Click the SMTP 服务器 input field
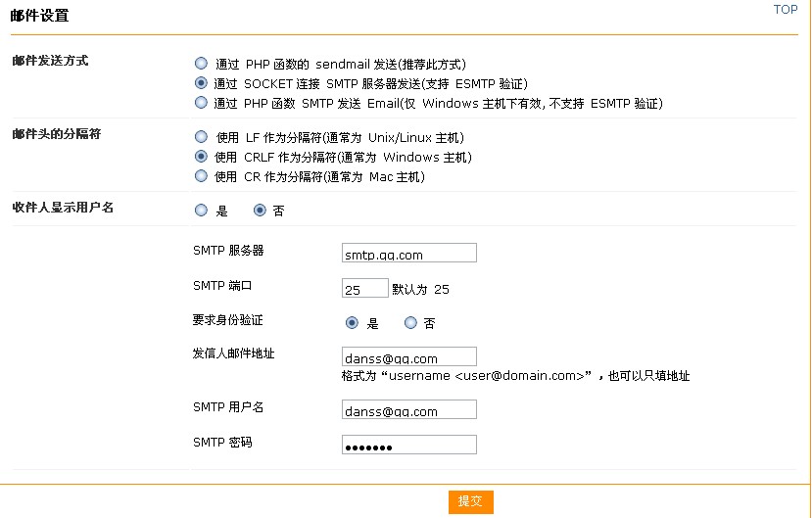The image size is (812, 518). click(409, 253)
